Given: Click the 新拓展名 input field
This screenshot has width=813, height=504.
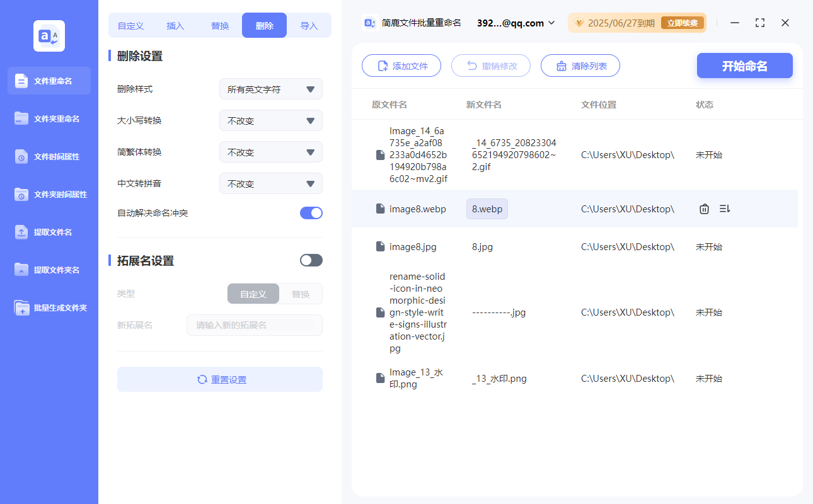Looking at the screenshot, I should click(x=255, y=326).
